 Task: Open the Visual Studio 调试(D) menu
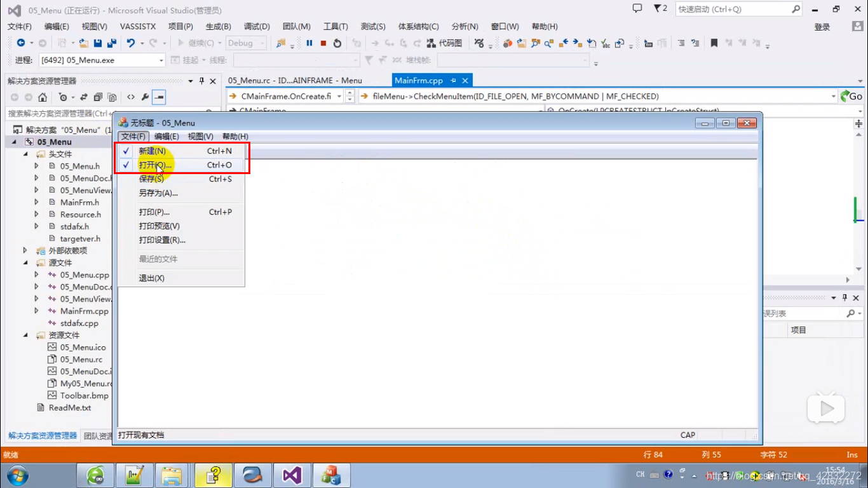(257, 27)
